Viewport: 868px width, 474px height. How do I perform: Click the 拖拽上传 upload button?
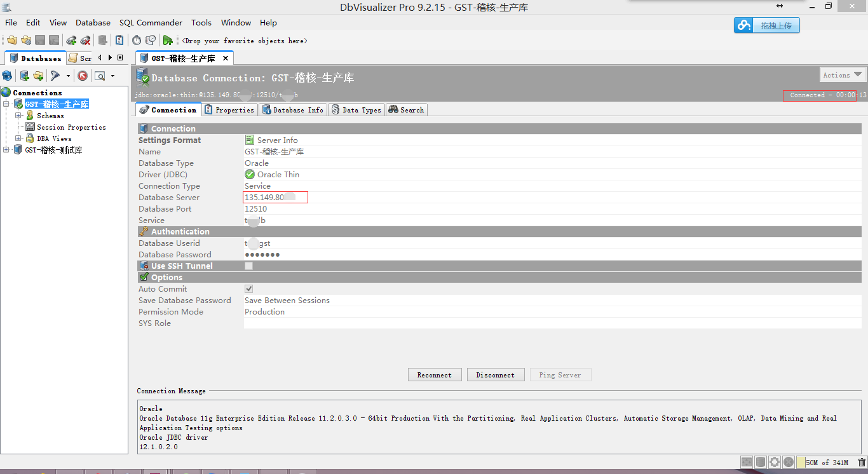[767, 25]
